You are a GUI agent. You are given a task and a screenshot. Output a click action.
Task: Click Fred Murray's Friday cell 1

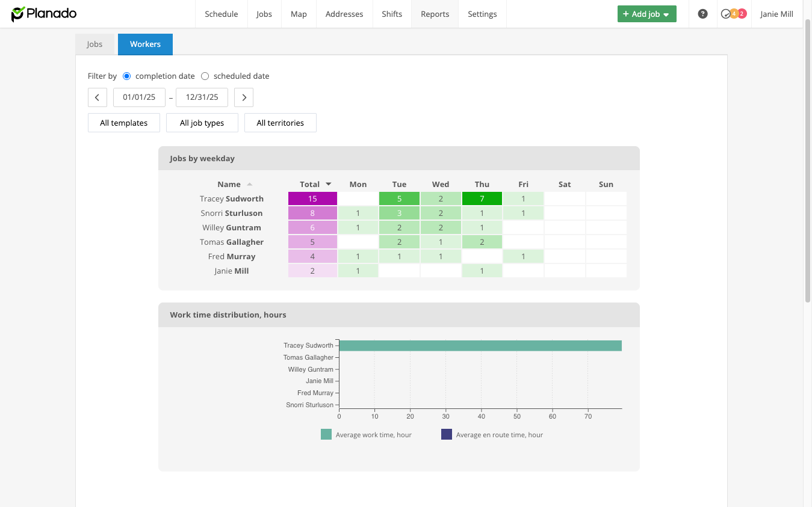[524, 257]
